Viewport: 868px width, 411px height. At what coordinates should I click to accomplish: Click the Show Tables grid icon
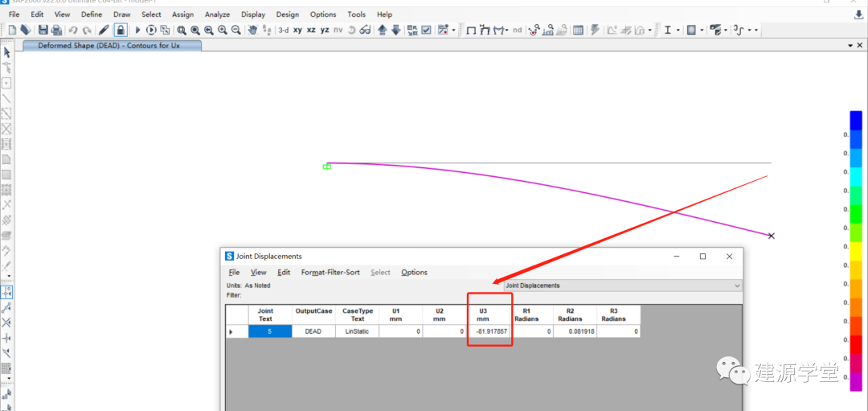(x=578, y=30)
